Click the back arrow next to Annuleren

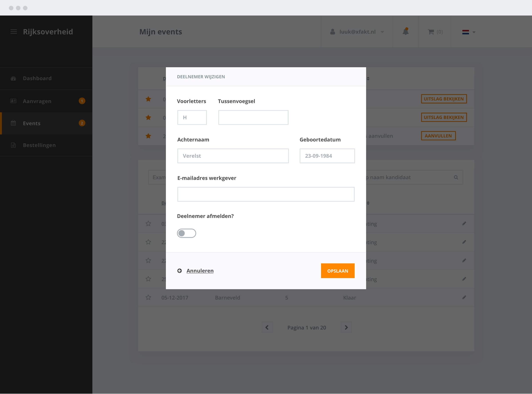point(180,271)
